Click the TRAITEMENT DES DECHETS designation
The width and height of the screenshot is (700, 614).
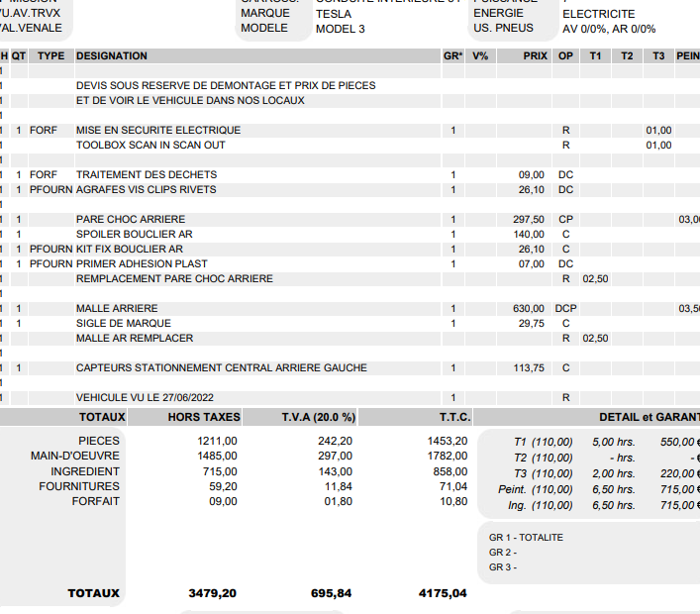coord(147,174)
